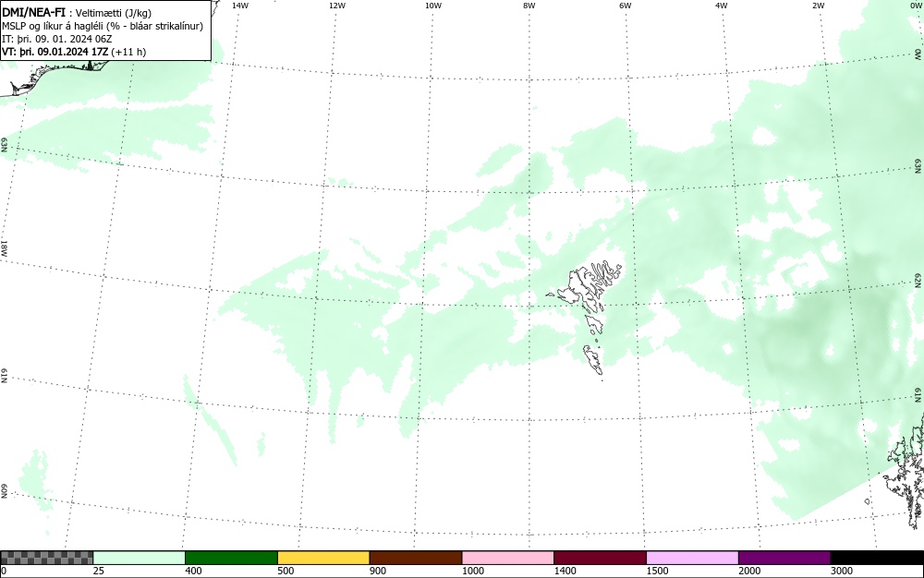Screen dimensions: 924x578
Task: Click the "Veltimætti (J/kg)" label
Action: (114, 13)
